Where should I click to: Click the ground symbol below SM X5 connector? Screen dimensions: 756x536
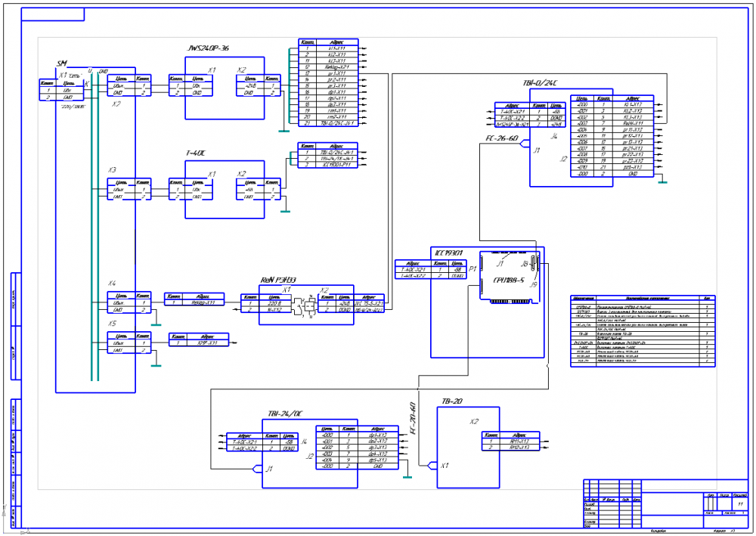pos(156,364)
